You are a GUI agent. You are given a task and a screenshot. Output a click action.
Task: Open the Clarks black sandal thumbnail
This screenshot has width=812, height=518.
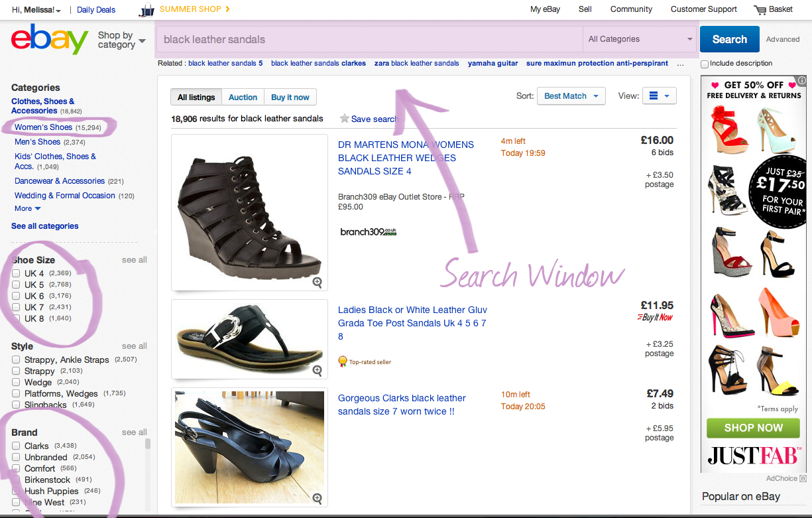[x=249, y=448]
